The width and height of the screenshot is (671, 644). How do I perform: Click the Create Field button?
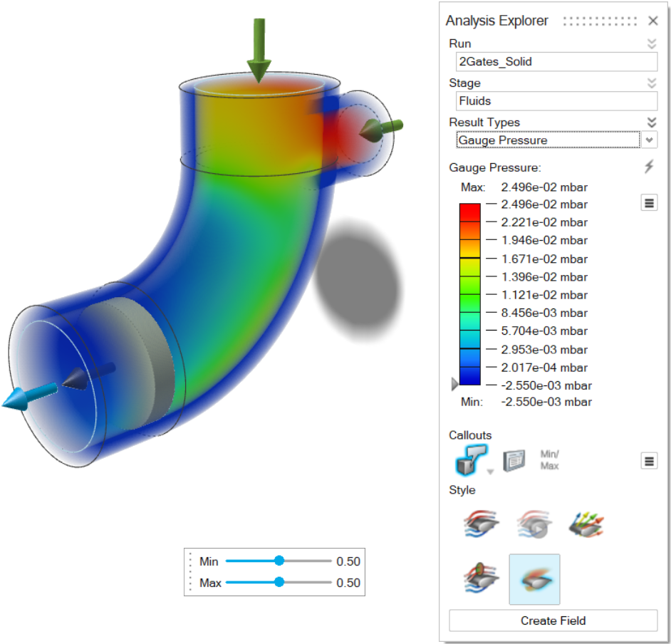coord(553,620)
